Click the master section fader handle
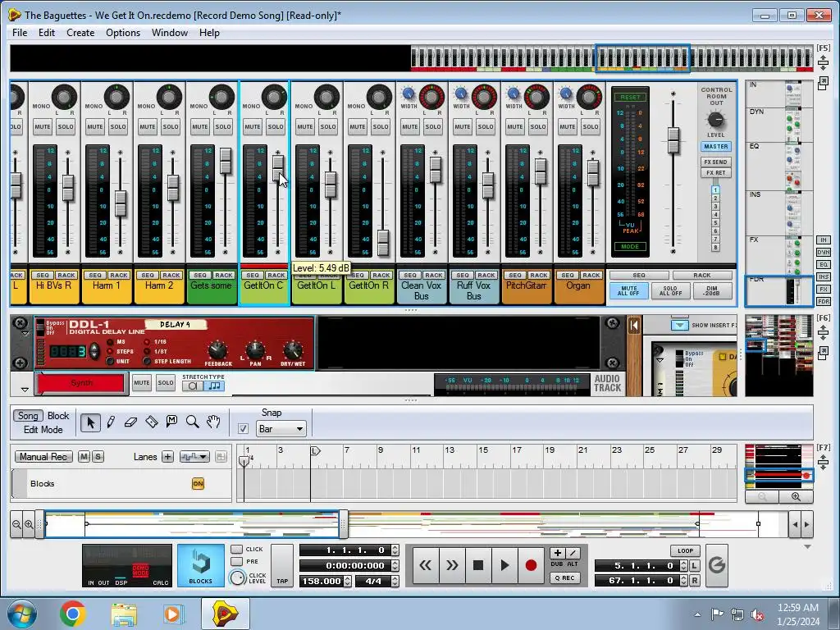 (673, 140)
